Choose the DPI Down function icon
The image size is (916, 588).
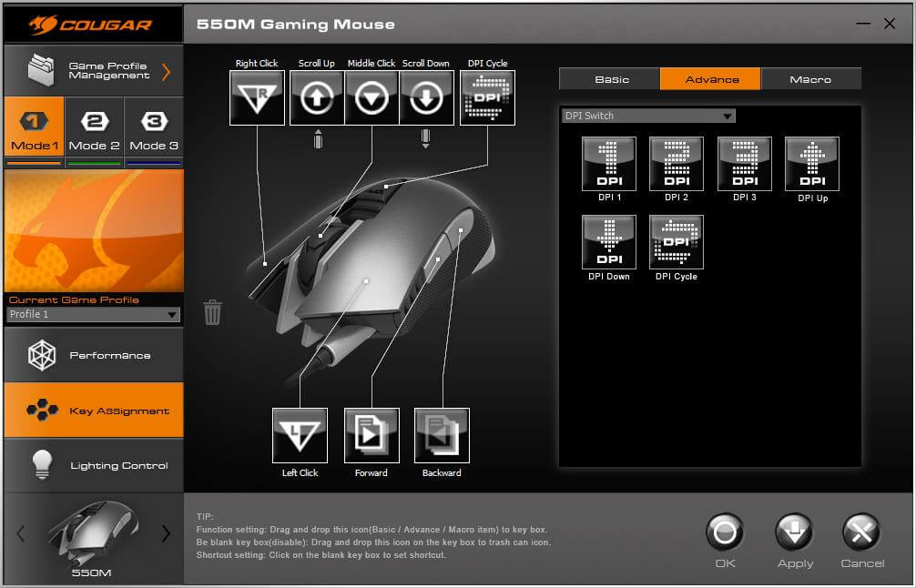click(608, 242)
